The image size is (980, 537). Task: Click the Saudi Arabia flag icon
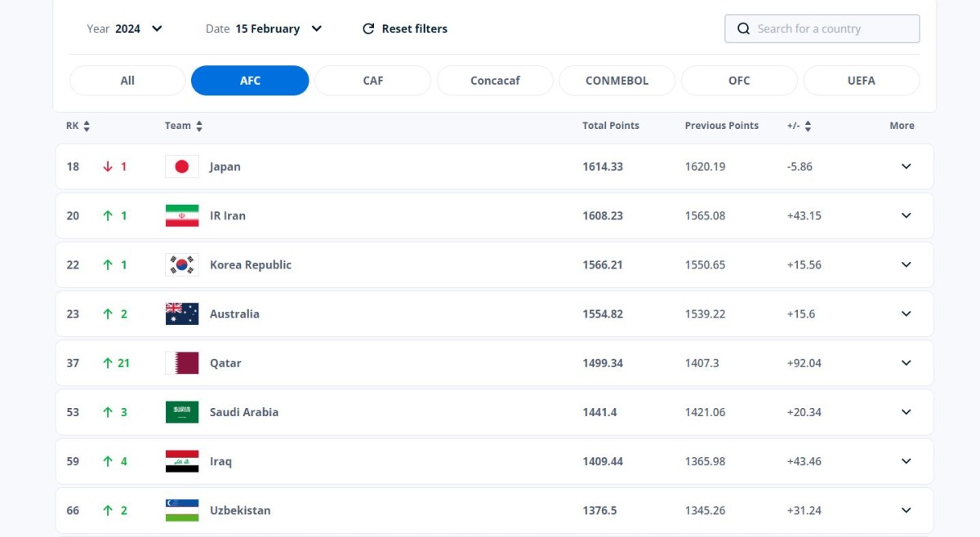pyautogui.click(x=181, y=412)
